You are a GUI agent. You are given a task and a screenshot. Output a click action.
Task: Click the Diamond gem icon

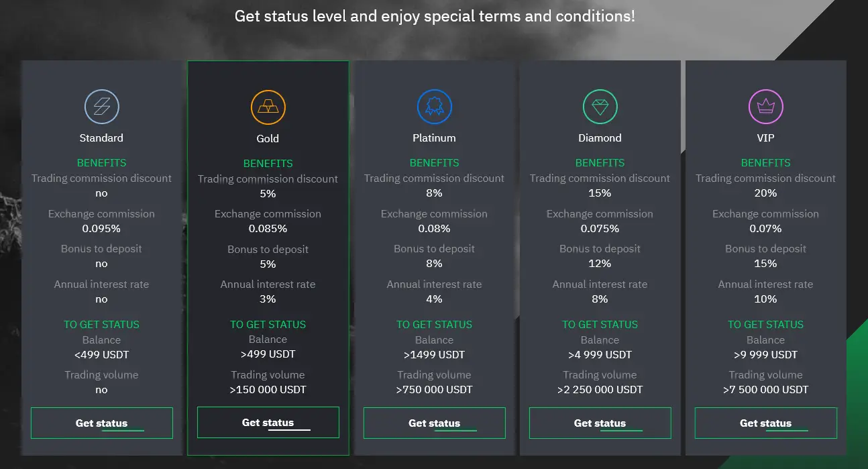(x=600, y=107)
